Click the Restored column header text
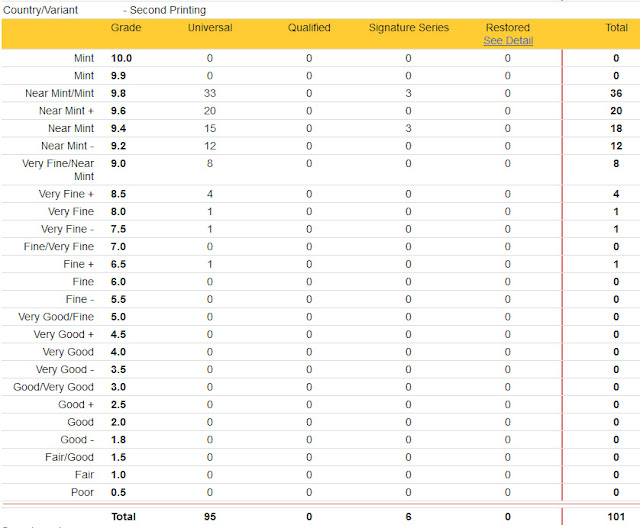The height and width of the screenshot is (528, 640). 508,28
